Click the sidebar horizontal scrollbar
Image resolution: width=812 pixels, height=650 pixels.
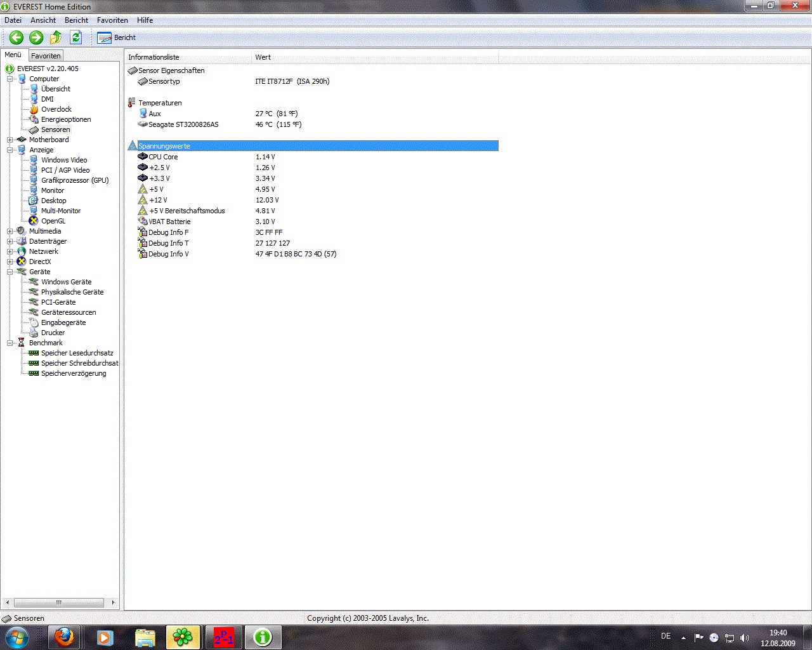[59, 602]
